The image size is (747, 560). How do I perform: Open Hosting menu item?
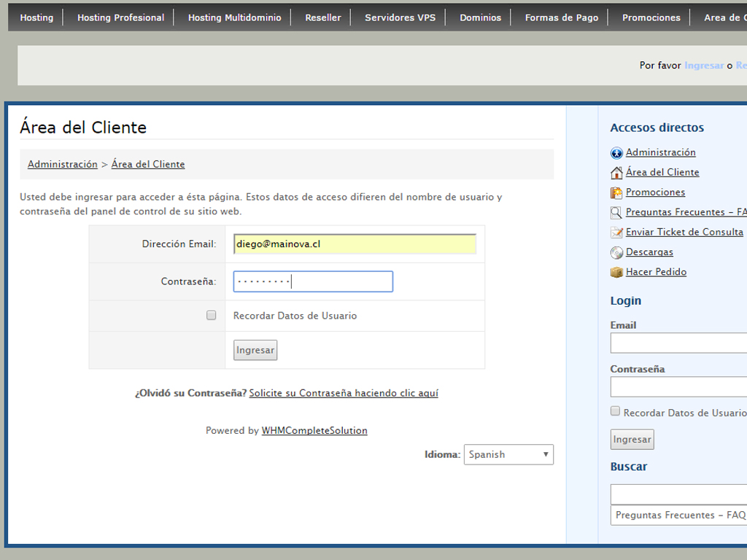[36, 17]
